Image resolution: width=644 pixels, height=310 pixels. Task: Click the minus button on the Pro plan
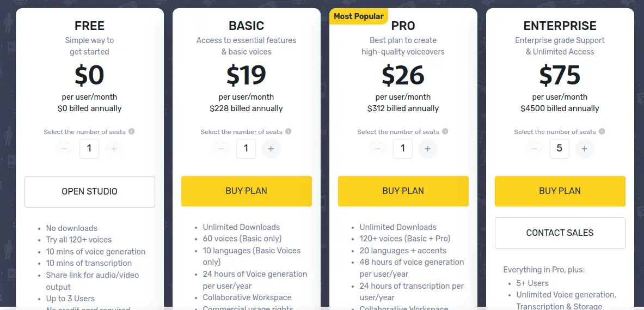pyautogui.click(x=377, y=149)
